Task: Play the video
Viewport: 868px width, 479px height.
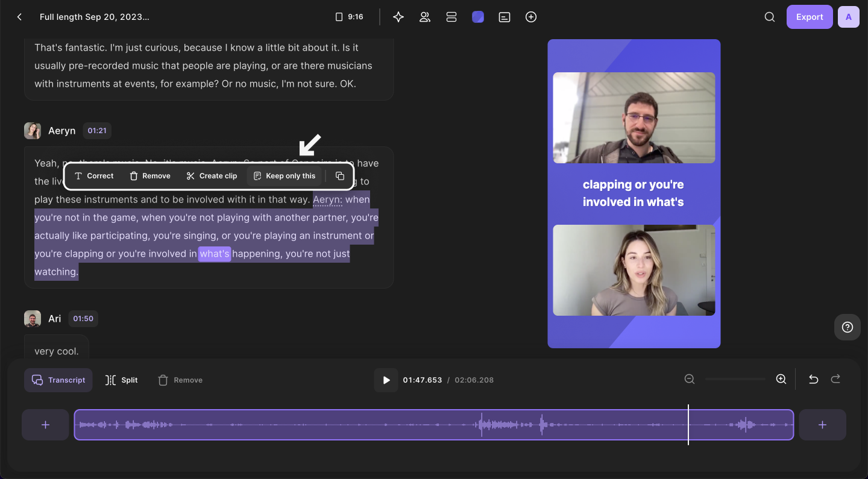Action: (386, 380)
